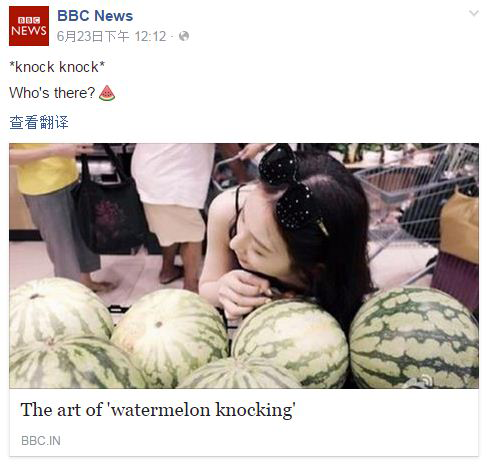This screenshot has height=466, width=489.
Task: Open the 6月23日下午 12:12 timestamp
Action: (111, 36)
